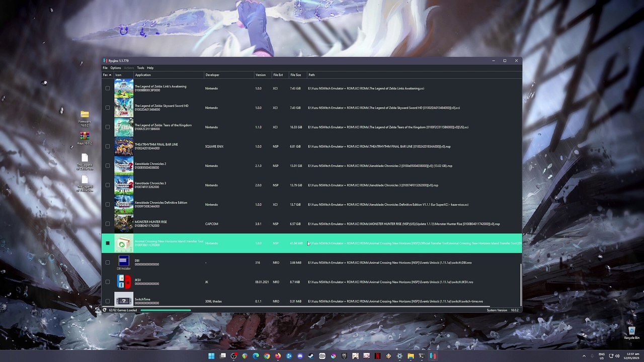Click the 62/62 Games Loaded status text
The image size is (644, 362).
123,310
